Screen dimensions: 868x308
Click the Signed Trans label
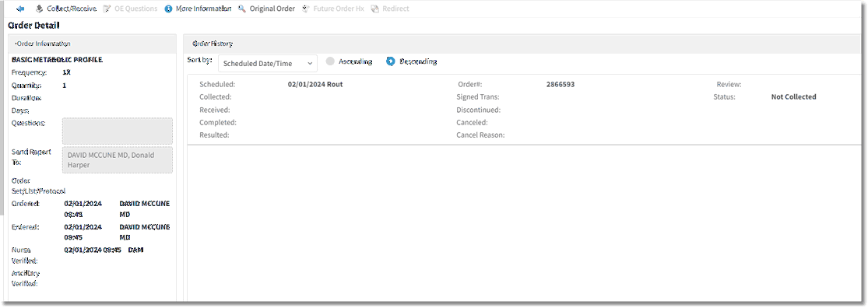tap(478, 96)
